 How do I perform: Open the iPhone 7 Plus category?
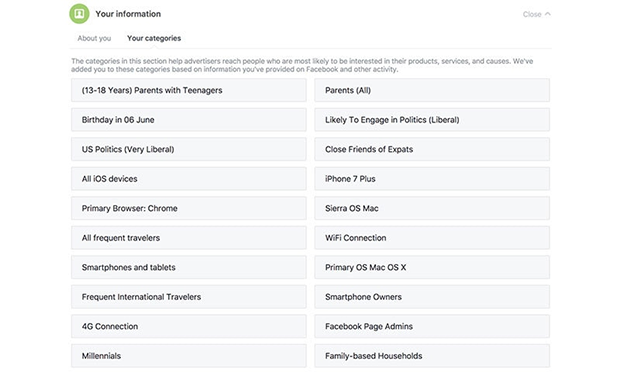[432, 179]
